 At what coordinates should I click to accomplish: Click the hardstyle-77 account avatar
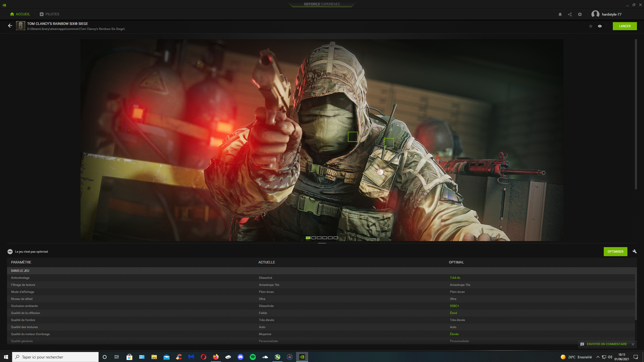point(595,14)
